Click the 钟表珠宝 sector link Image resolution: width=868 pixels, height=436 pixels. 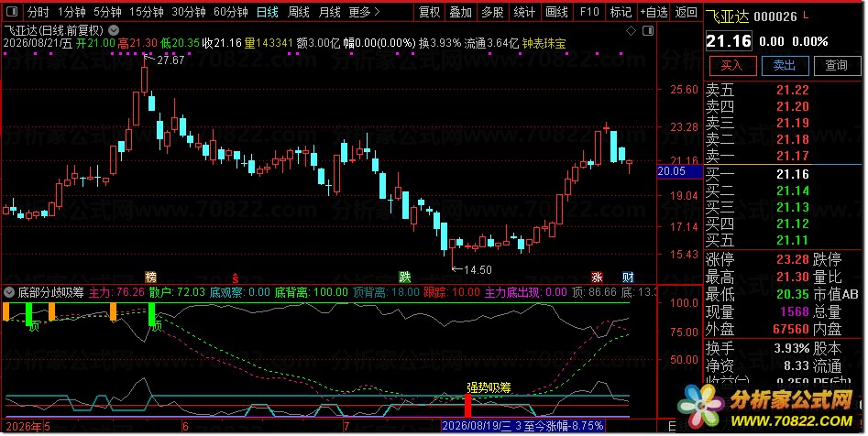pos(544,43)
